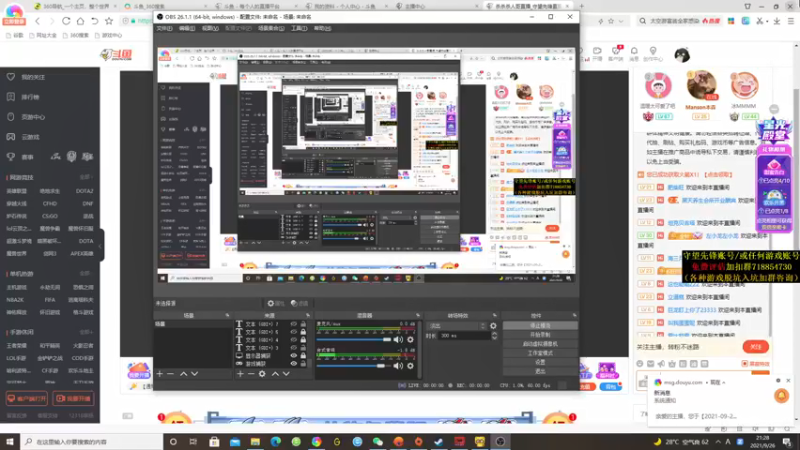
Task: Toggle visibility of 文本 (GDI+) 6 source
Action: (x=293, y=332)
